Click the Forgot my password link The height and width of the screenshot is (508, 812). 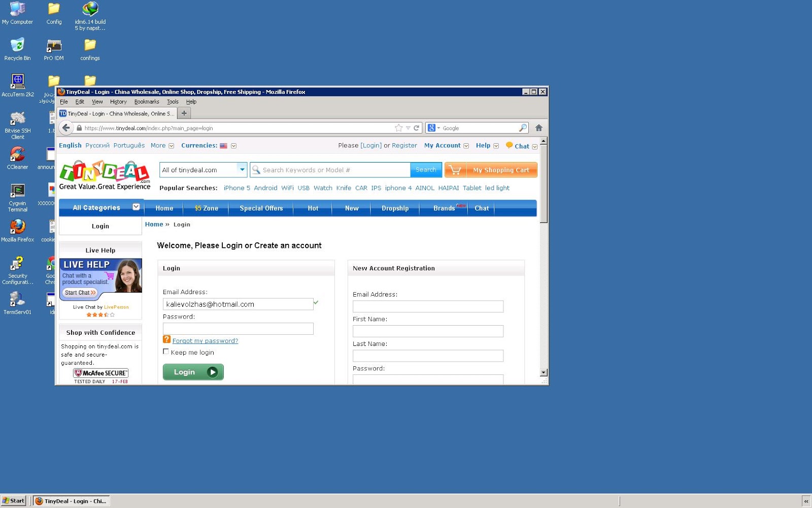click(x=205, y=341)
